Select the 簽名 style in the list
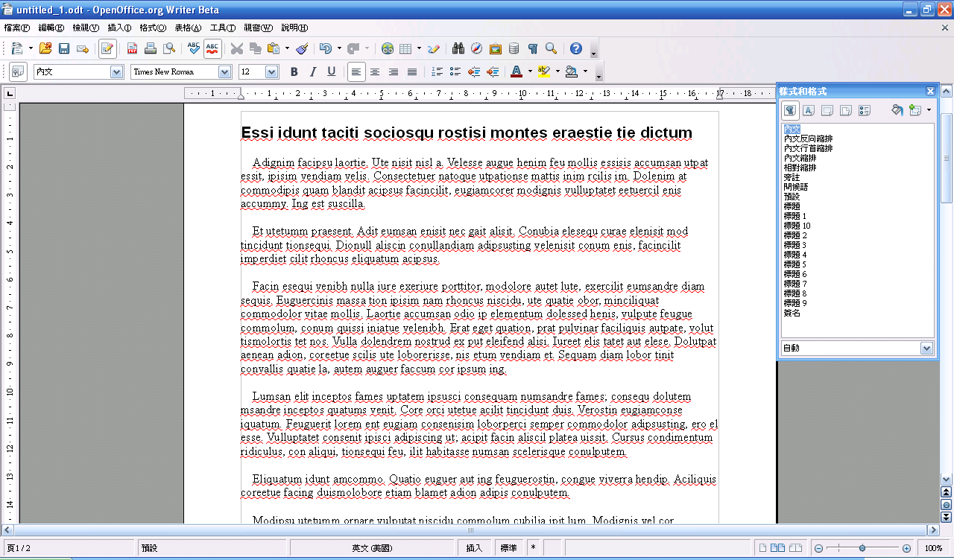This screenshot has width=954, height=560. click(792, 313)
